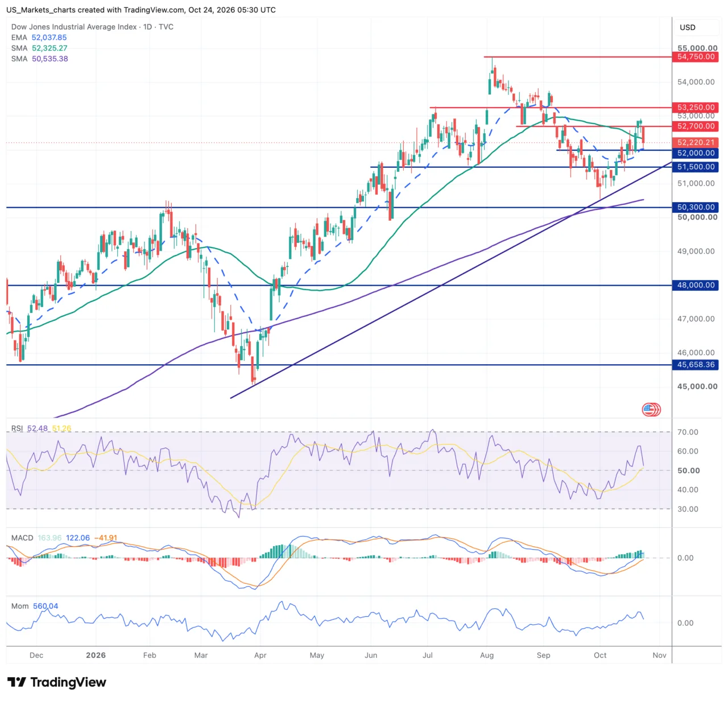
Task: Select the 53,250.00 red resistance price label
Action: 696,107
